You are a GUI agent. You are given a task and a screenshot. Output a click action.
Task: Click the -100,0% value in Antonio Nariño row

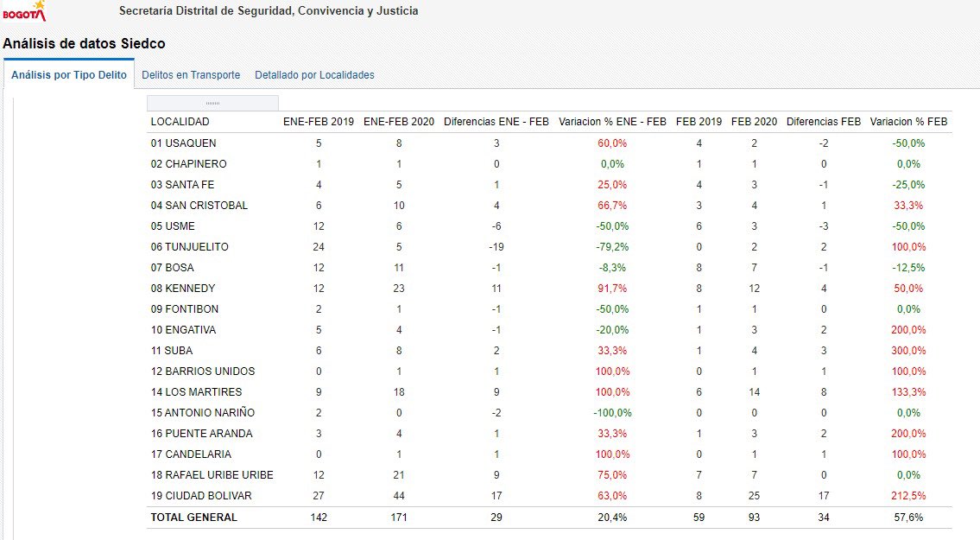pos(612,412)
